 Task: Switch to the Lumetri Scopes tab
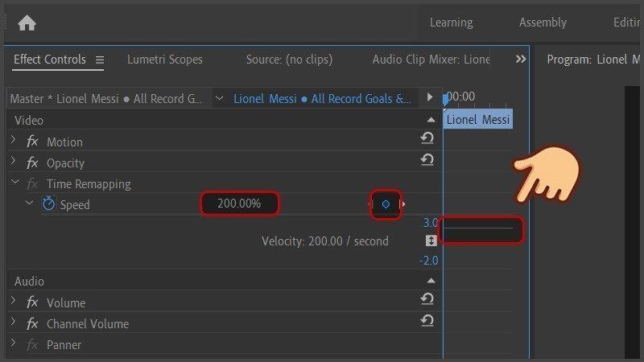tap(165, 60)
